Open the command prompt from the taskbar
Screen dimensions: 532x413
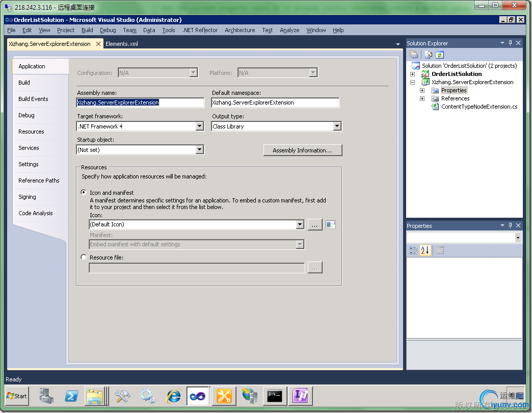click(x=275, y=396)
